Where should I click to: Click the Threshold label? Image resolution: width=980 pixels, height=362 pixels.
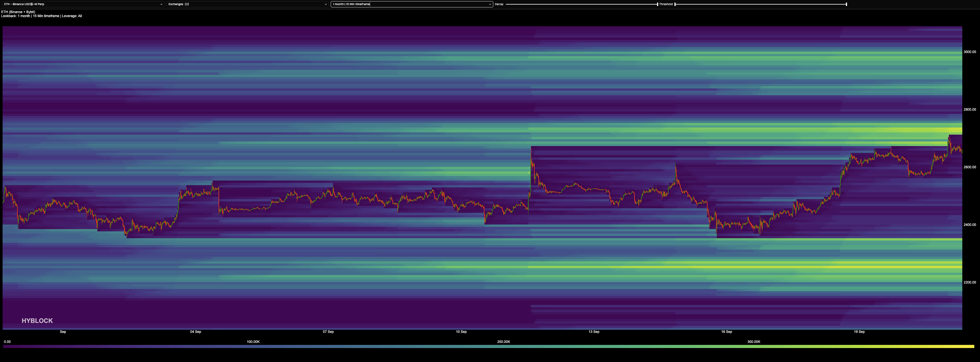tap(666, 4)
